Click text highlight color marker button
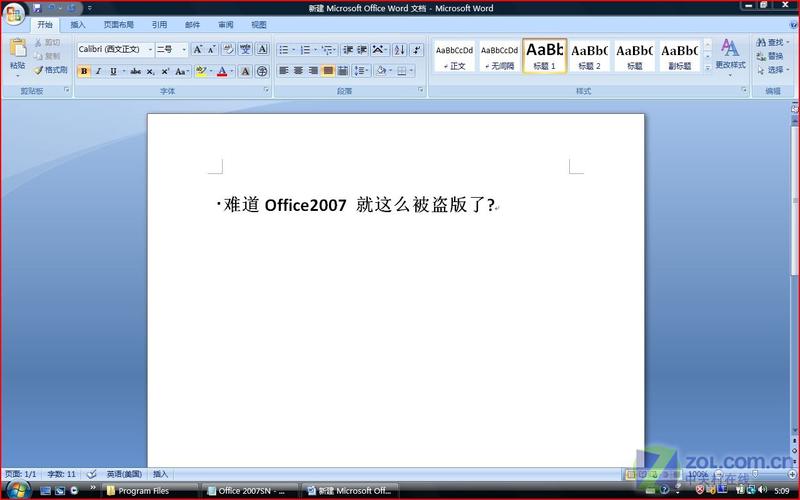The height and width of the screenshot is (500, 800). [x=201, y=71]
